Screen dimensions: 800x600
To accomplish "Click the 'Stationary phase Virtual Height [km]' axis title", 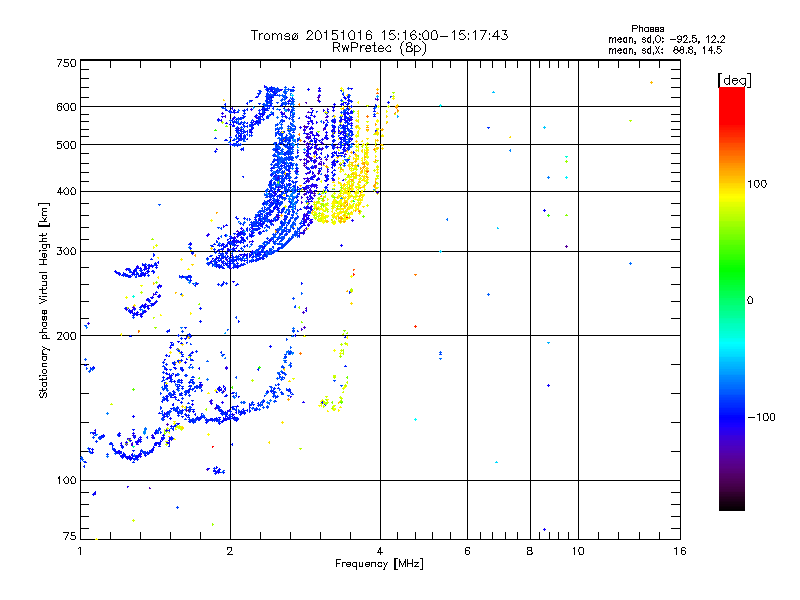I will pyautogui.click(x=44, y=300).
